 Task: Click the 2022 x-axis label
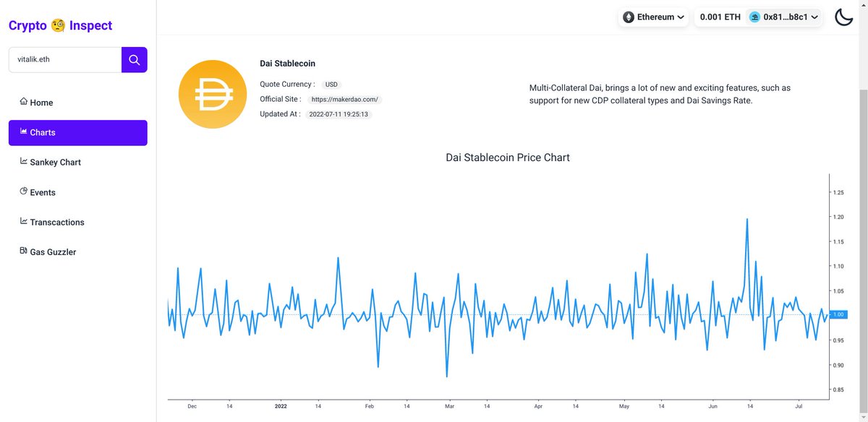(281, 406)
